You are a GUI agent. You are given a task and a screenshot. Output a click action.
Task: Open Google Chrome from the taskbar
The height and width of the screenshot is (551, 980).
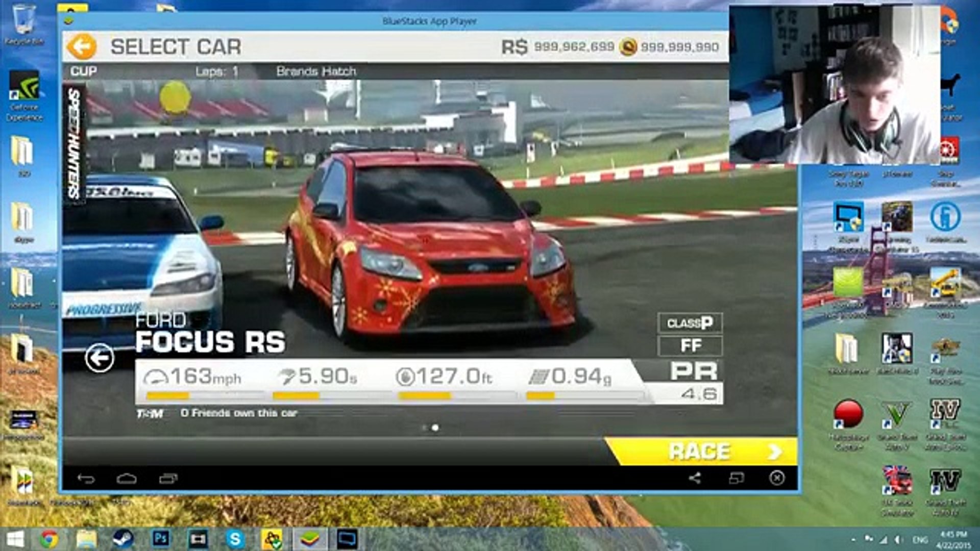pyautogui.click(x=50, y=538)
